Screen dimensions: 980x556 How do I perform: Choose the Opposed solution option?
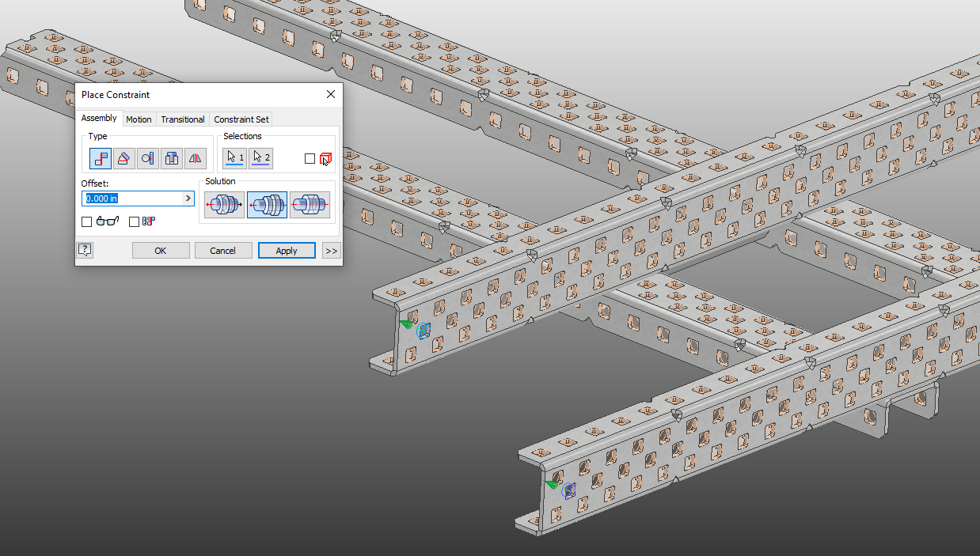coord(224,205)
